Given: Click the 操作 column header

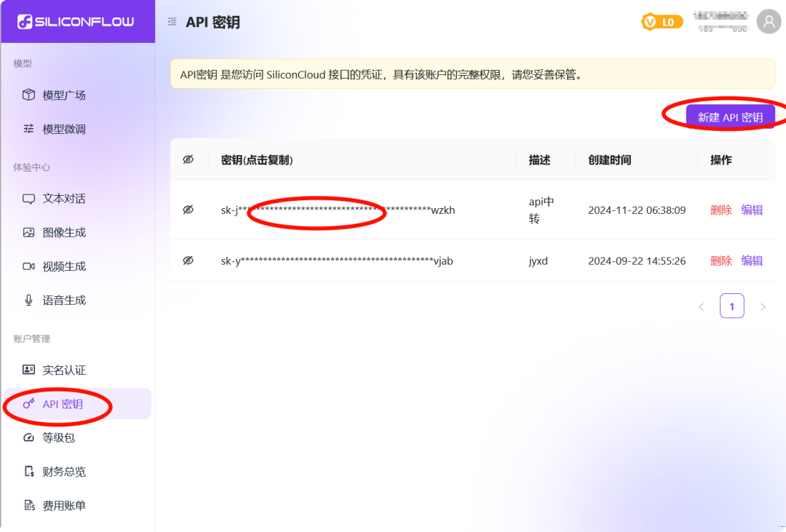Looking at the screenshot, I should [x=720, y=159].
